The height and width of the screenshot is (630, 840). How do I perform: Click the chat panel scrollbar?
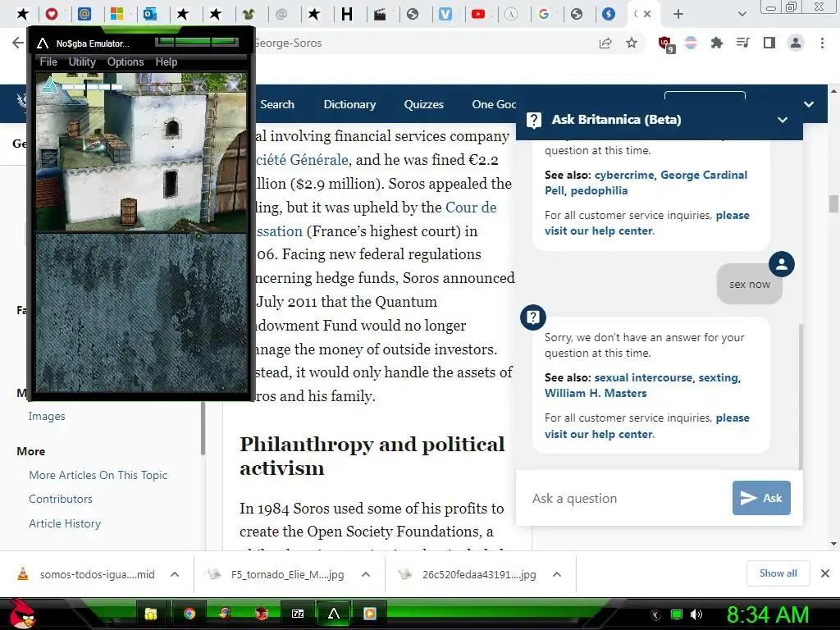pos(801,396)
